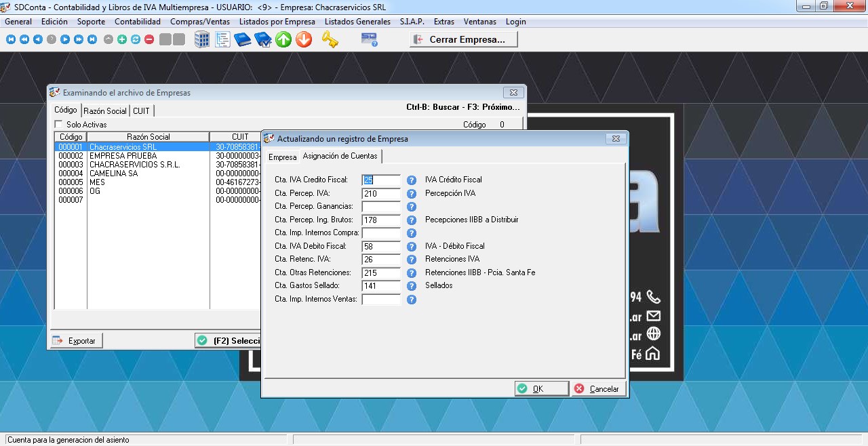Click the green plus add record icon
The width and height of the screenshot is (868, 446).
122,40
